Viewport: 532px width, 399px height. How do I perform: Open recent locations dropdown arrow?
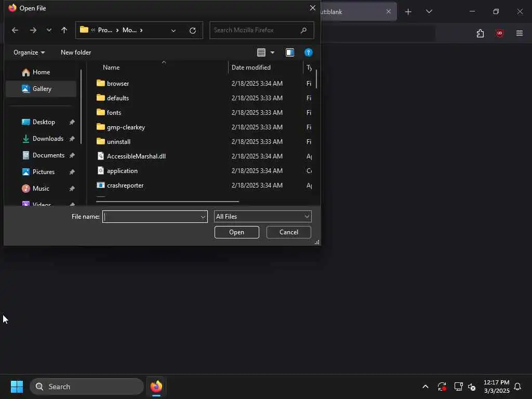point(49,30)
